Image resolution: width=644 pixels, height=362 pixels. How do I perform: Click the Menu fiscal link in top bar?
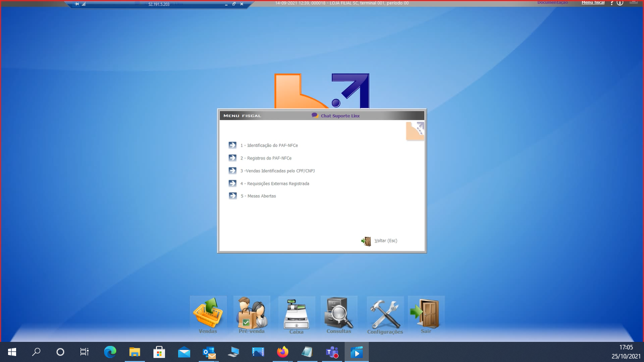(593, 3)
